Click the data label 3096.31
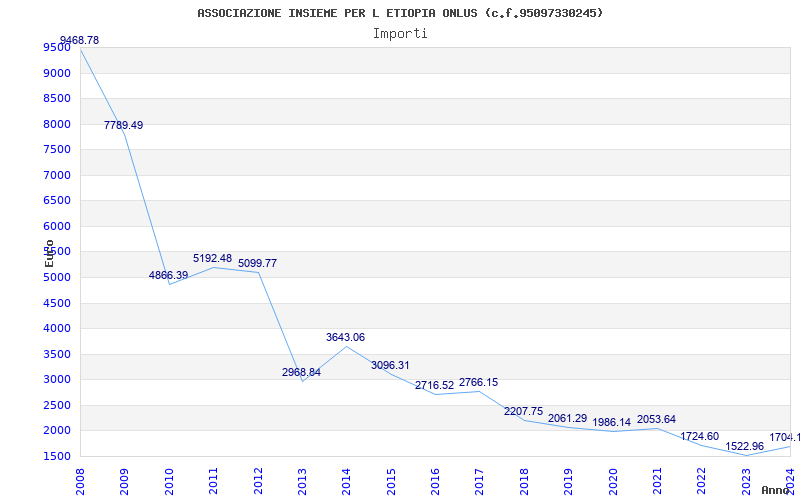The height and width of the screenshot is (500, 800). pos(390,365)
